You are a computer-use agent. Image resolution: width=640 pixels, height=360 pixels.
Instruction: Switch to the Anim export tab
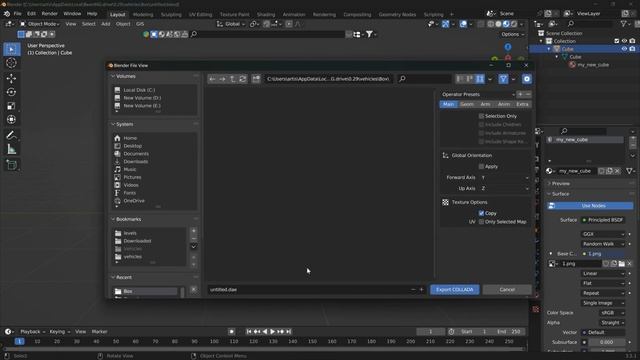click(x=504, y=104)
